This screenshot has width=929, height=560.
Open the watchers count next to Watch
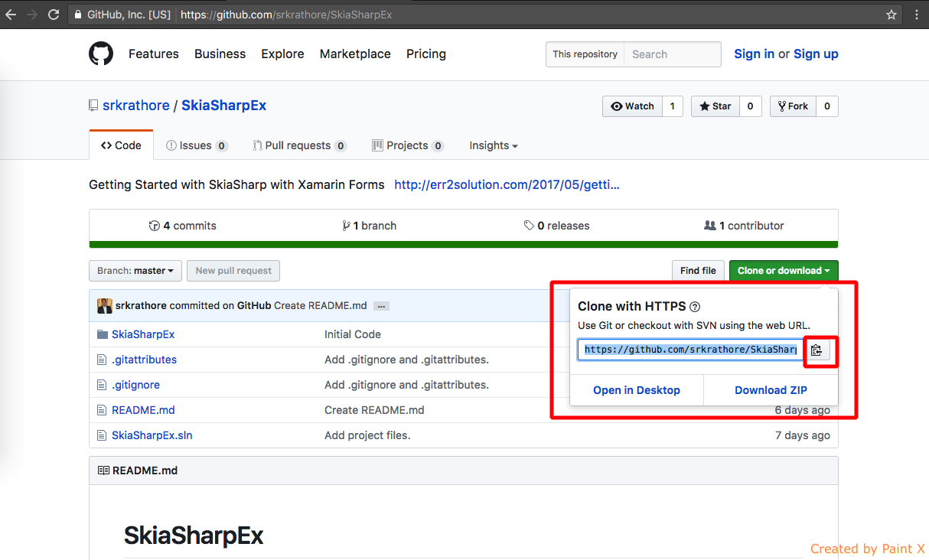coord(673,106)
